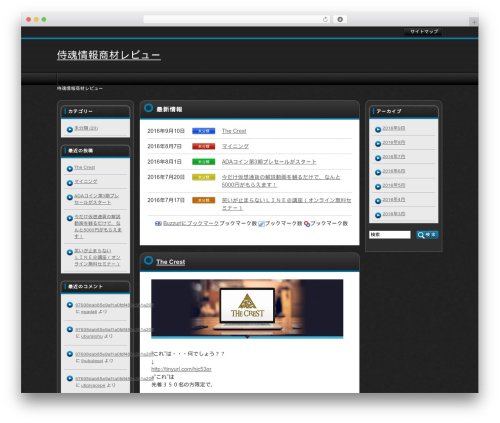This screenshot has width=500, height=423.
Task: Click the arrow bullet beside マイニング in sidebar
Action: [x=70, y=183]
